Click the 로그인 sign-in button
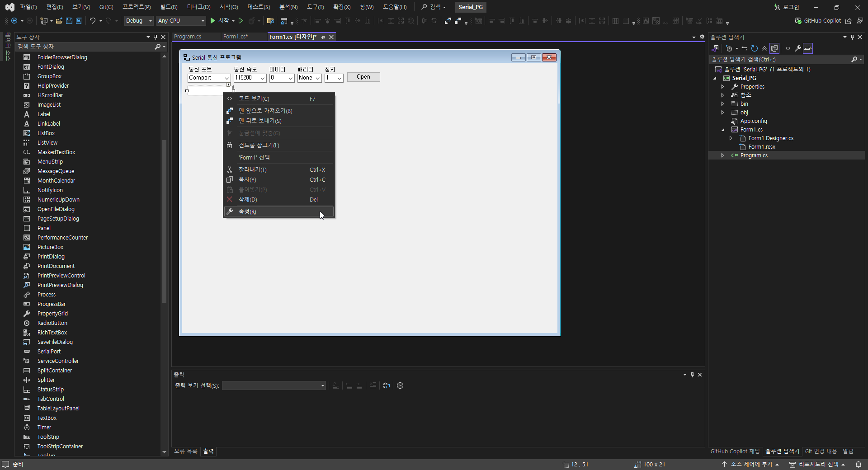Screen dimensions: 868x470 786,7
